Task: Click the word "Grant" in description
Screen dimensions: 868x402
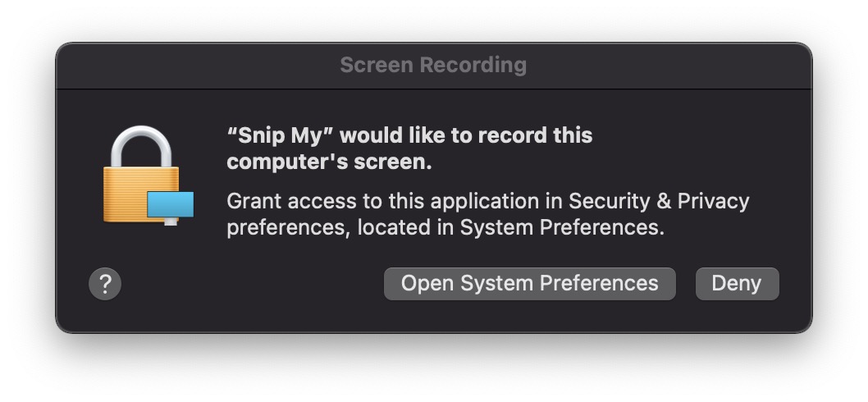Action: [x=254, y=201]
